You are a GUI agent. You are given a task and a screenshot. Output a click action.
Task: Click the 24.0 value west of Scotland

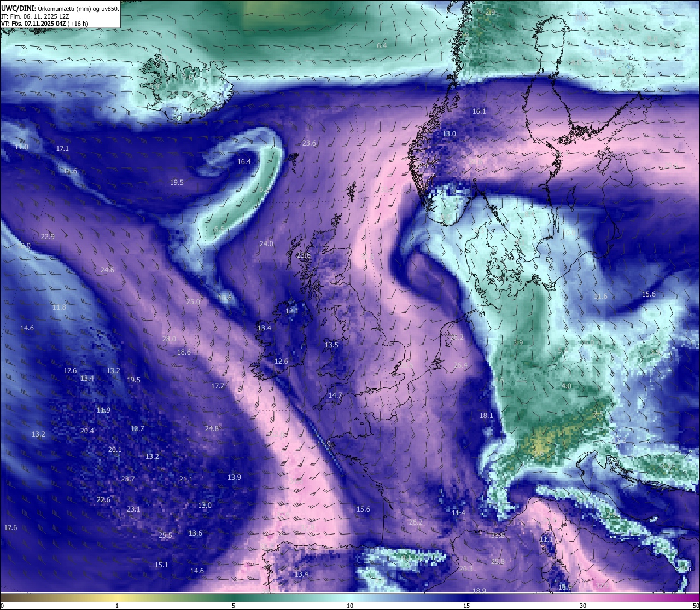click(266, 243)
